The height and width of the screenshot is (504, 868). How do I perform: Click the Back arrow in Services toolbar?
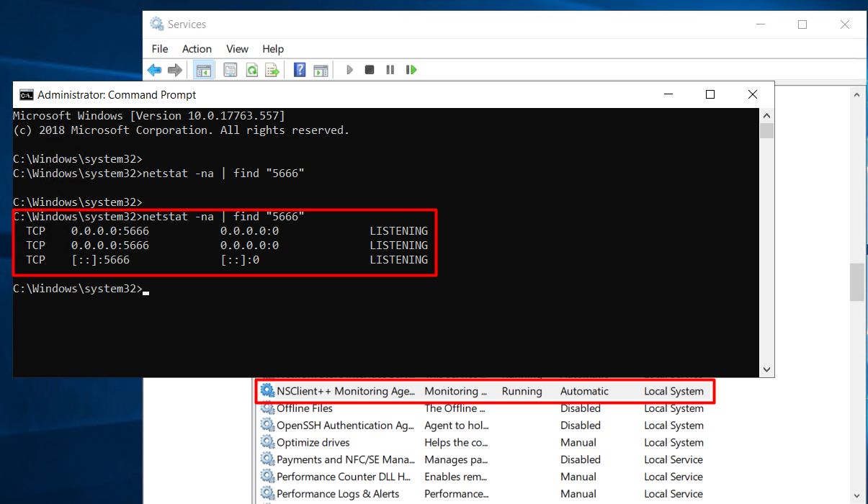pyautogui.click(x=154, y=70)
